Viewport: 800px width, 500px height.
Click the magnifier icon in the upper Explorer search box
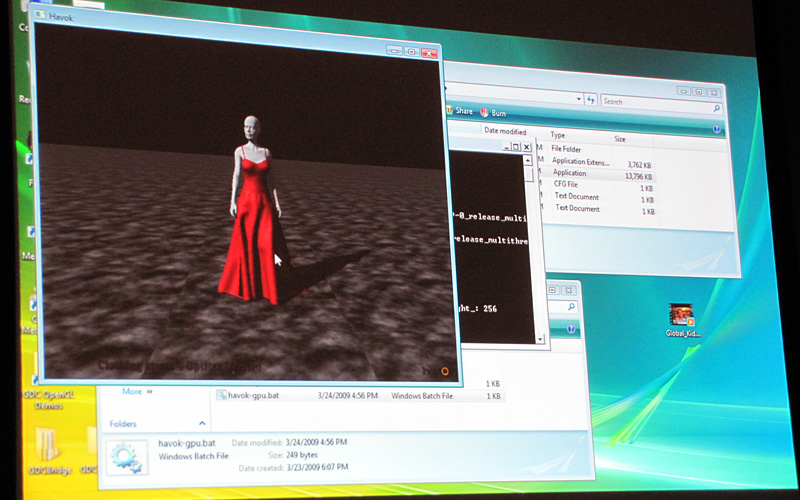[x=716, y=108]
